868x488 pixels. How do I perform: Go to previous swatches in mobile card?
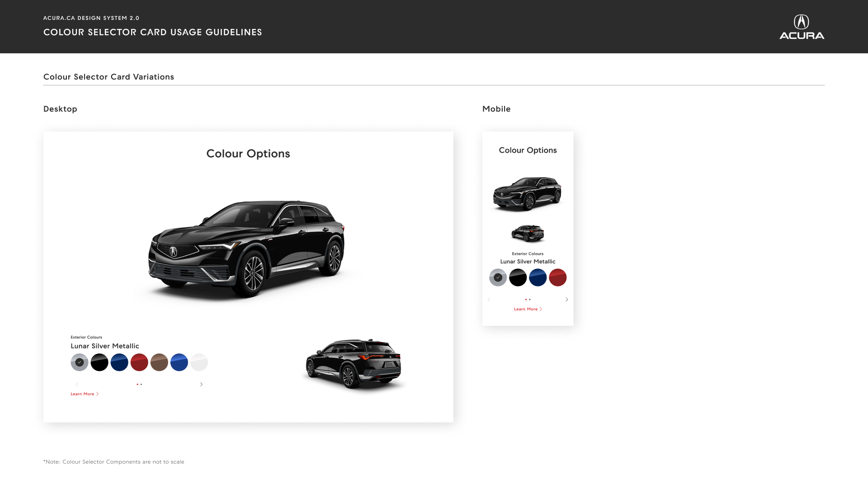(489, 300)
